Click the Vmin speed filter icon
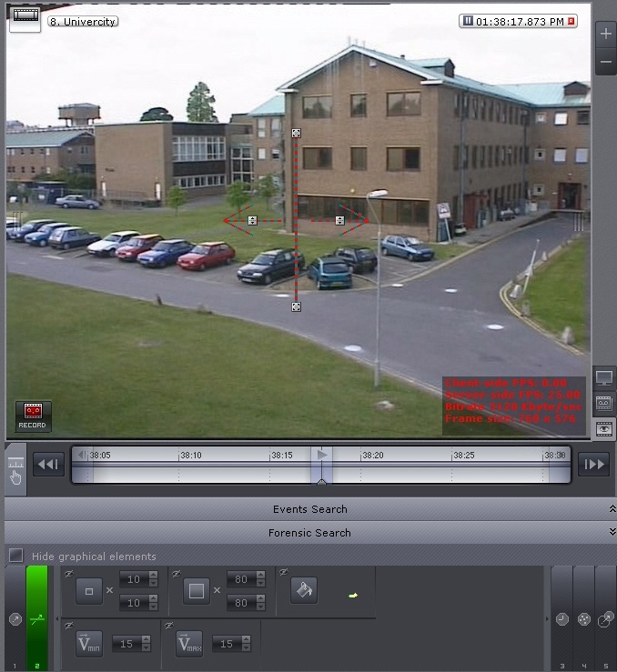 [x=89, y=644]
